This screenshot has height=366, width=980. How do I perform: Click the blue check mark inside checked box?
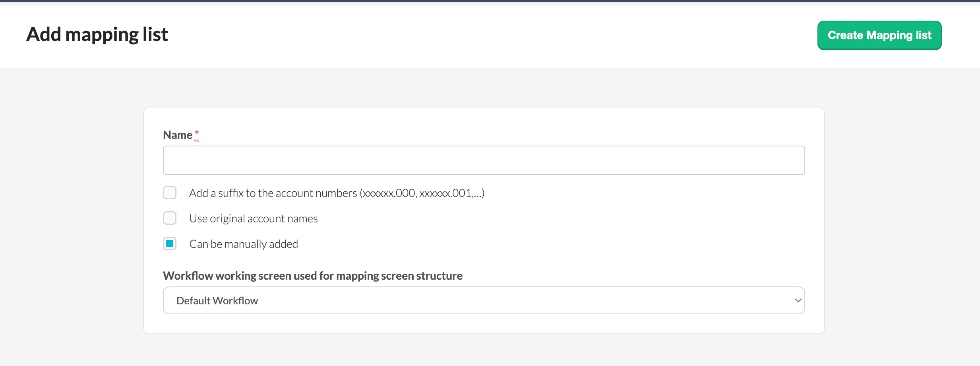tap(170, 243)
